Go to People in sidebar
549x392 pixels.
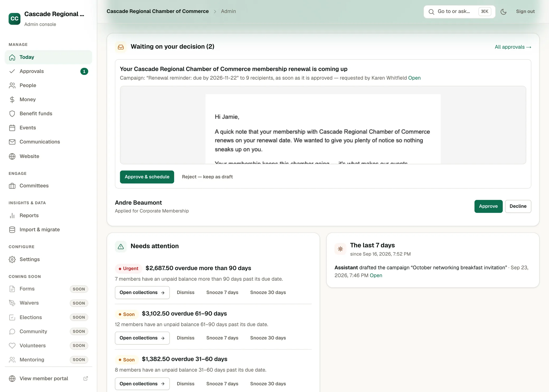click(48, 85)
